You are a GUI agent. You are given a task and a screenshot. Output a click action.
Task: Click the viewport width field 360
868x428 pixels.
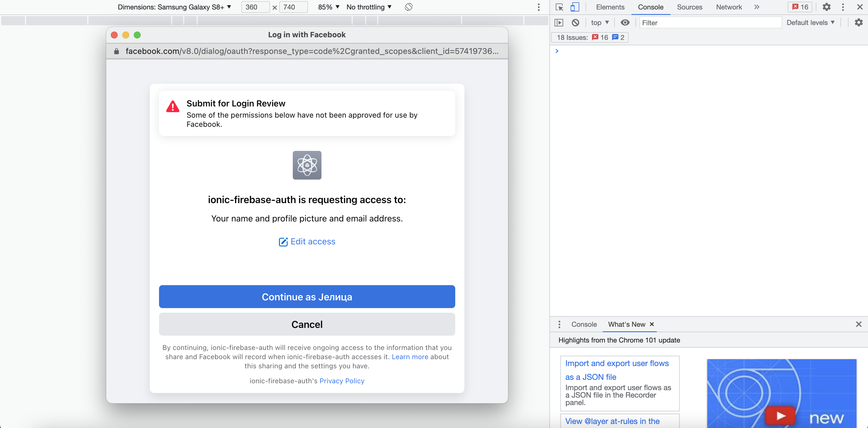[255, 7]
